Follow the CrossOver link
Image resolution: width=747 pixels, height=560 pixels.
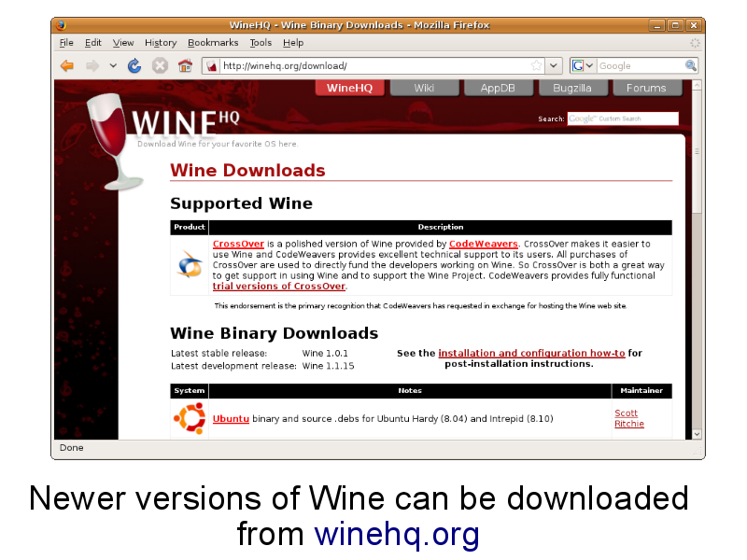point(238,244)
